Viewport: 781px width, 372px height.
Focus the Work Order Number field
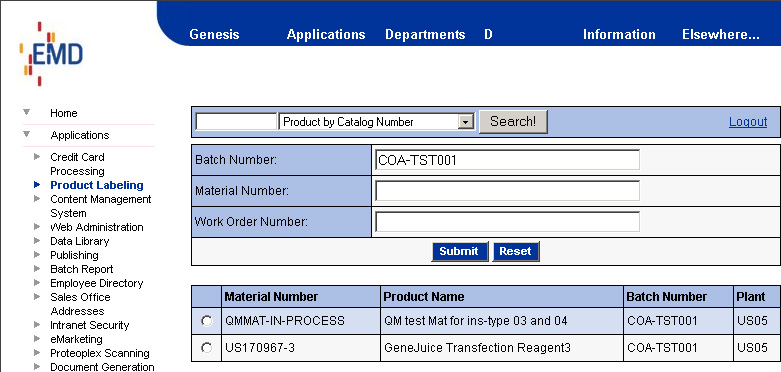point(507,222)
